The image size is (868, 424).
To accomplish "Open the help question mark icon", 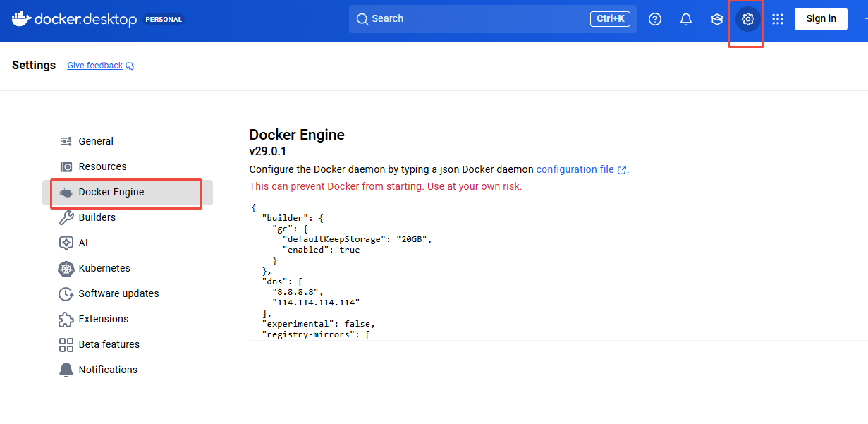I will (x=655, y=19).
